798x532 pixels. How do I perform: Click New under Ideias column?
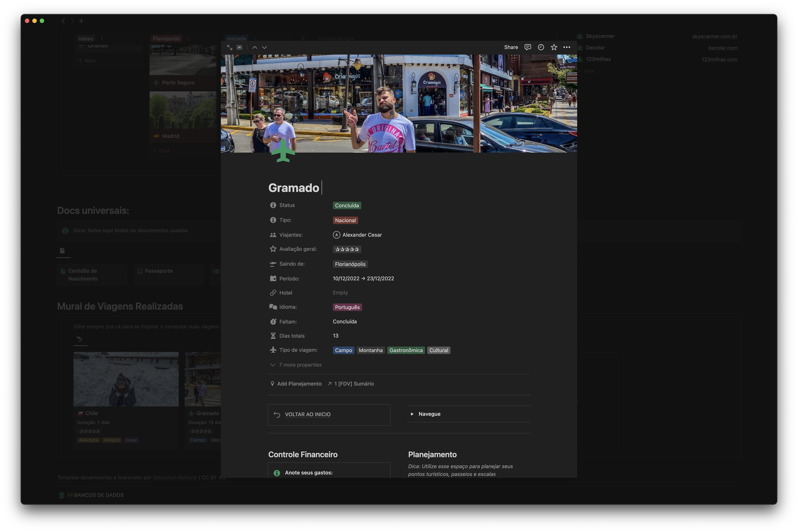point(87,61)
